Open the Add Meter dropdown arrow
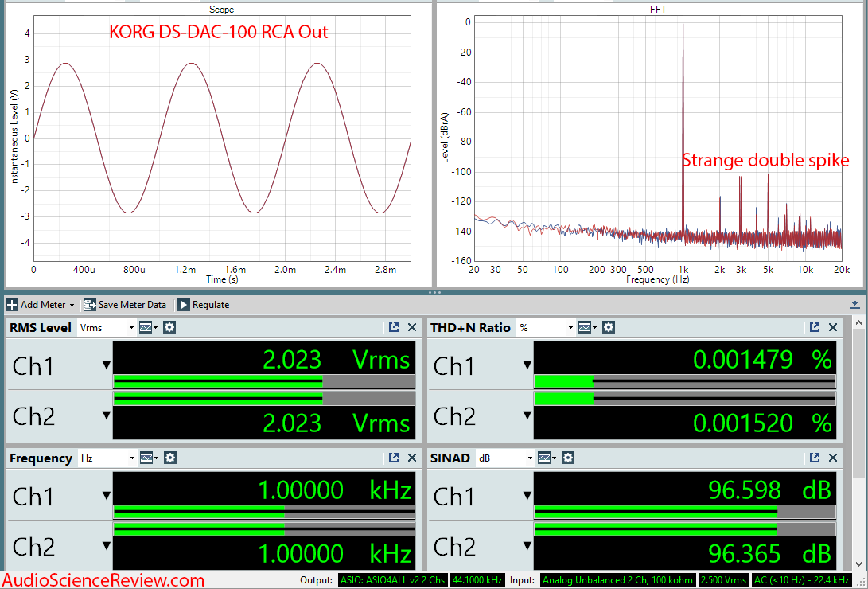 72,305
